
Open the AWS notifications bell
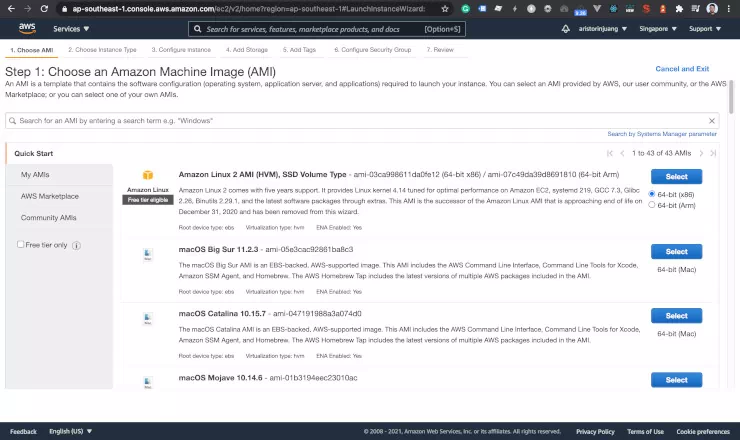click(x=565, y=29)
